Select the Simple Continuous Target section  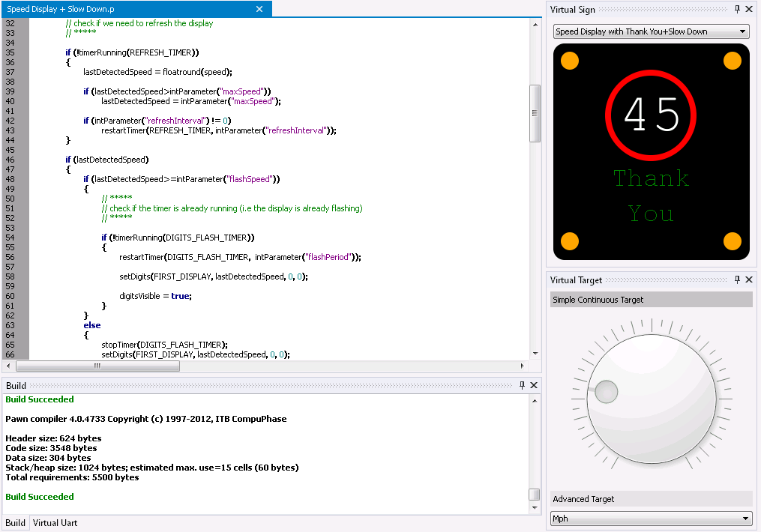coord(652,300)
